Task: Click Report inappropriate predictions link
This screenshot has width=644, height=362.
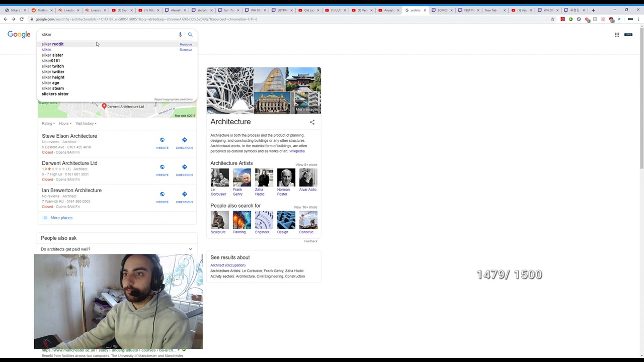Action: [x=174, y=100]
